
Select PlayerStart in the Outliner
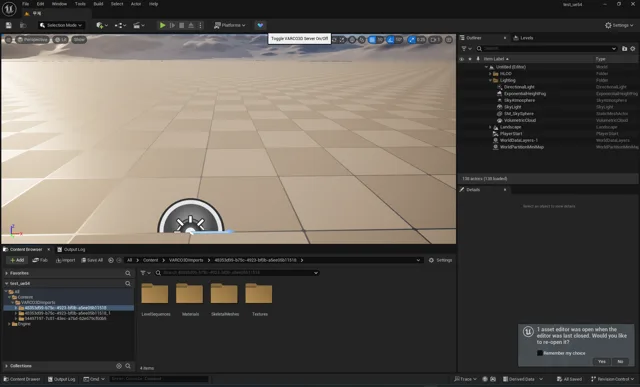point(511,134)
